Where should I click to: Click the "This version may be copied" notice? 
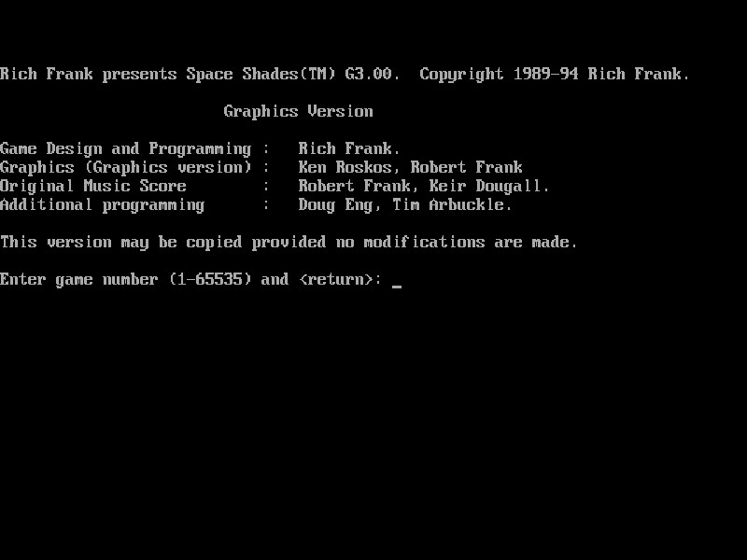[121, 242]
